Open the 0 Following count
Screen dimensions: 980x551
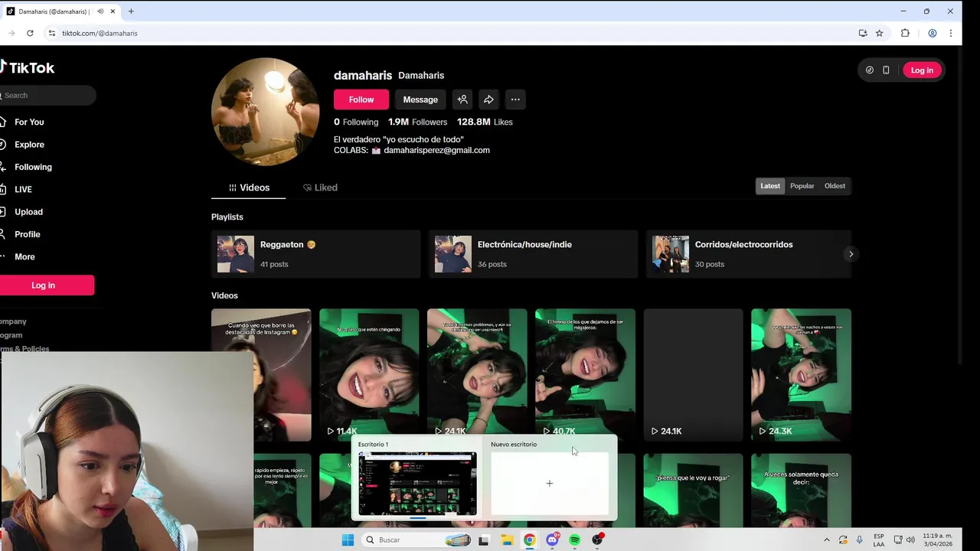click(356, 122)
